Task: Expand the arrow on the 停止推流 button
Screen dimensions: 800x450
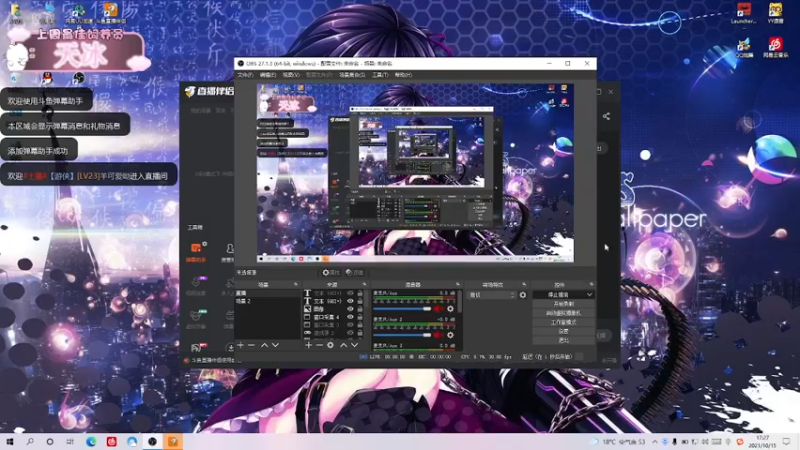Action: pos(590,295)
